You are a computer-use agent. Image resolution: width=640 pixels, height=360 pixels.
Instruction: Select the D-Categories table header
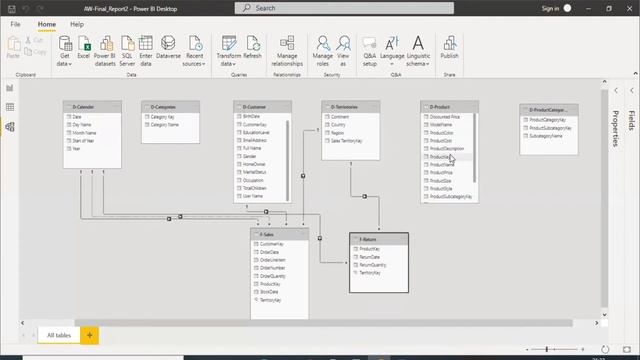point(171,107)
